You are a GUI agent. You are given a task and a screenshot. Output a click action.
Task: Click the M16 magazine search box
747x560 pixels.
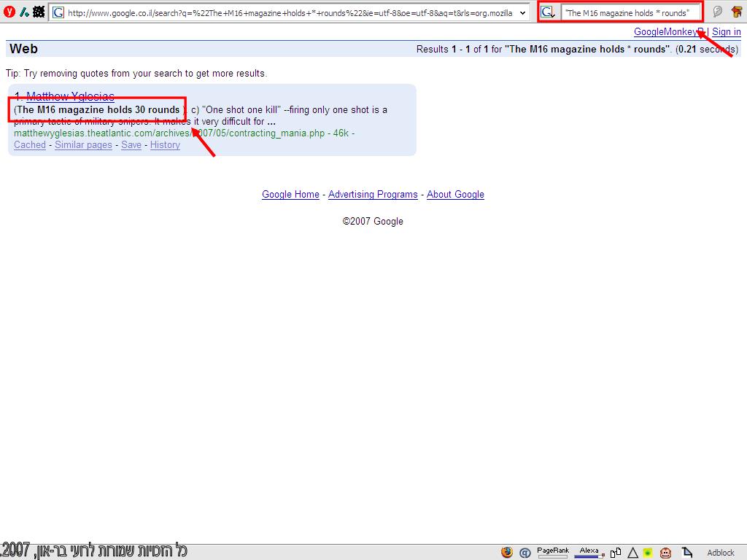point(630,13)
